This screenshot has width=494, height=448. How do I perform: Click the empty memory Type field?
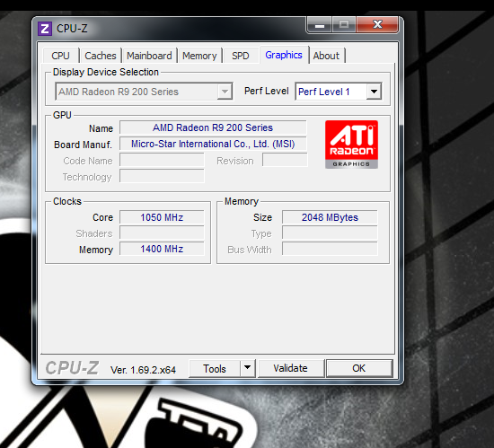pyautogui.click(x=330, y=233)
